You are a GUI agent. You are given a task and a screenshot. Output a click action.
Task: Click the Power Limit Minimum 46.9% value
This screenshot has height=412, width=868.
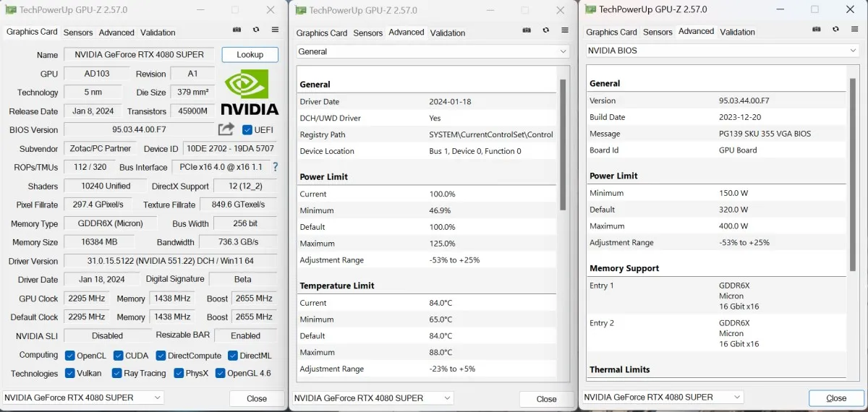point(441,210)
